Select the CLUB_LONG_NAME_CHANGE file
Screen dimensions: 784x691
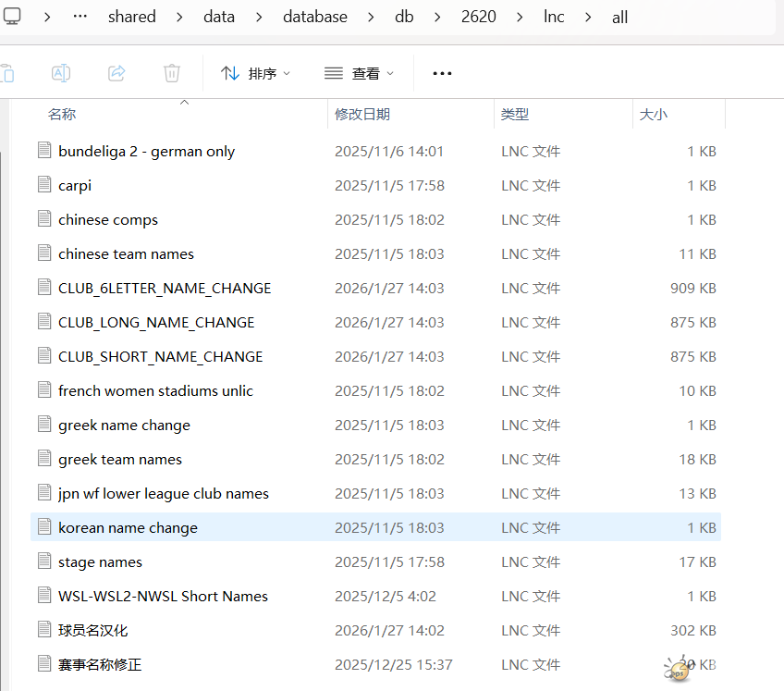pos(155,322)
